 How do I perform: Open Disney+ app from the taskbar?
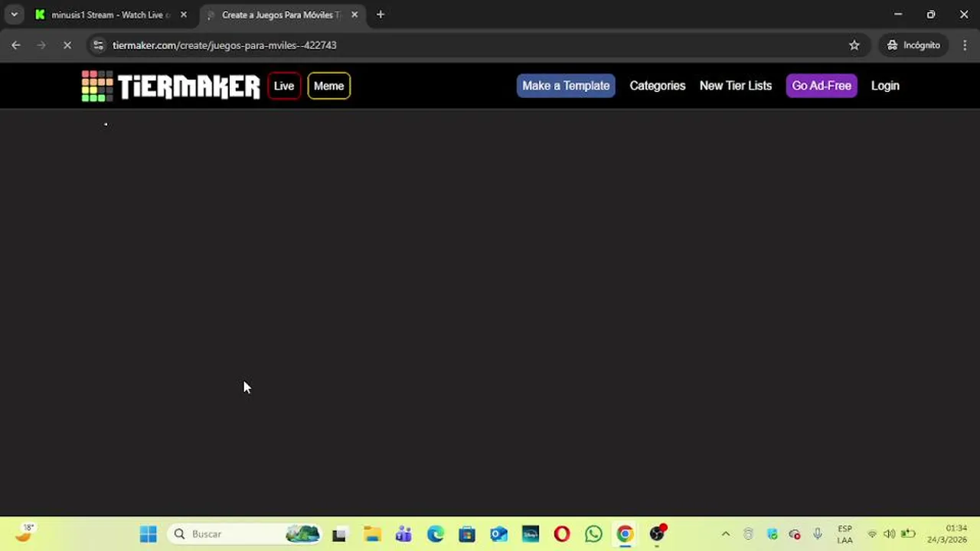point(531,534)
